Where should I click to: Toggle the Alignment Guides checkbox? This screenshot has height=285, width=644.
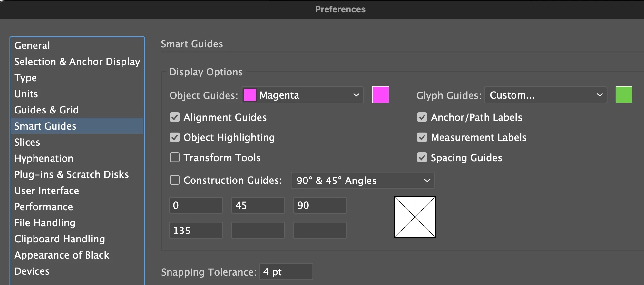tap(175, 117)
